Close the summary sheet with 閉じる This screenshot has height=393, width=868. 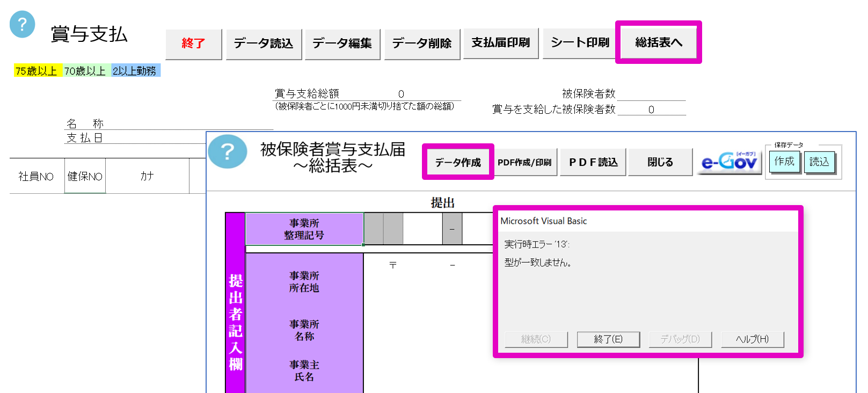tap(660, 162)
